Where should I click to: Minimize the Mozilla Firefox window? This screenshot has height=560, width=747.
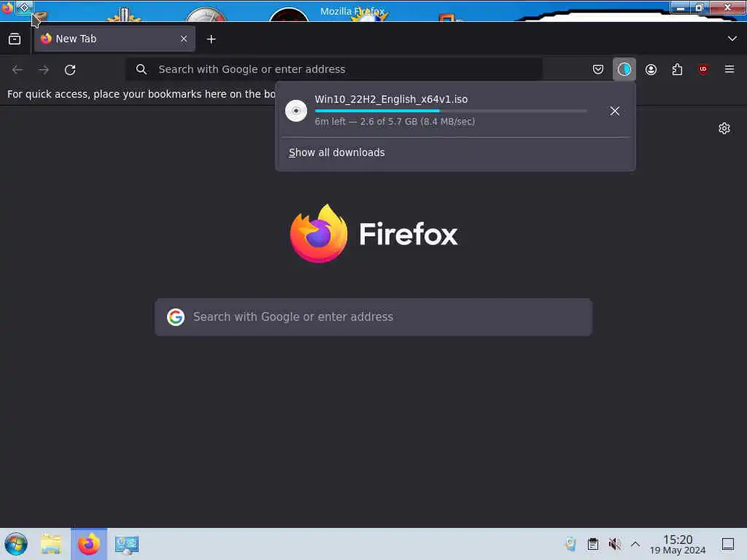[681, 7]
